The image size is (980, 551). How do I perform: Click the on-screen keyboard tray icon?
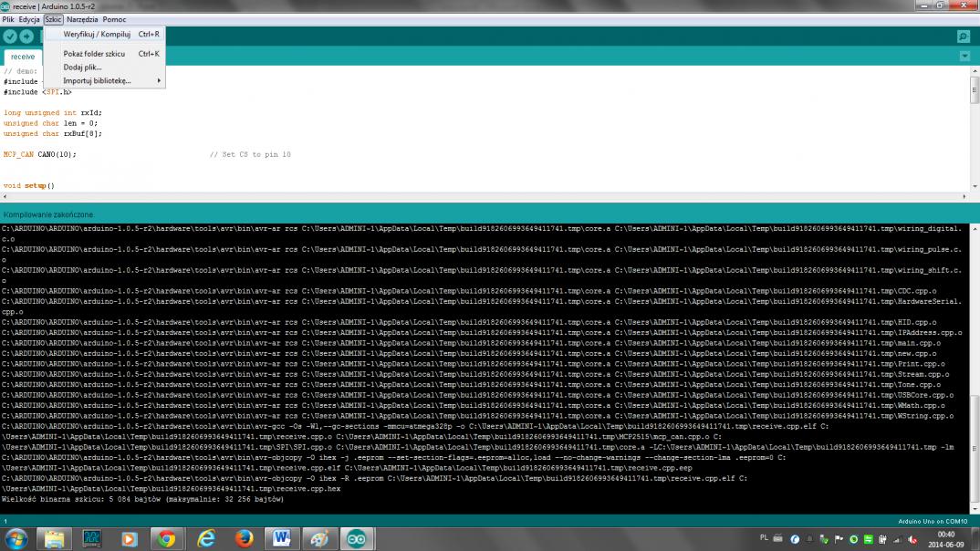coord(778,538)
